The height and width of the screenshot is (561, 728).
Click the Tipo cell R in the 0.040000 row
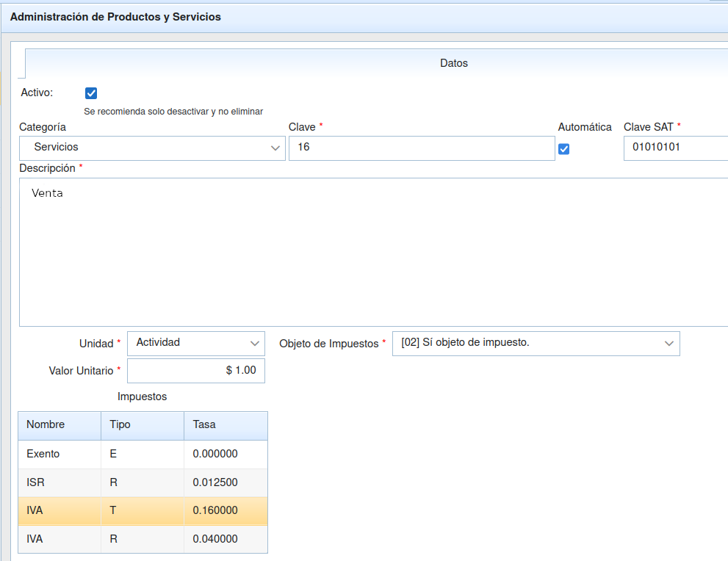(x=143, y=539)
